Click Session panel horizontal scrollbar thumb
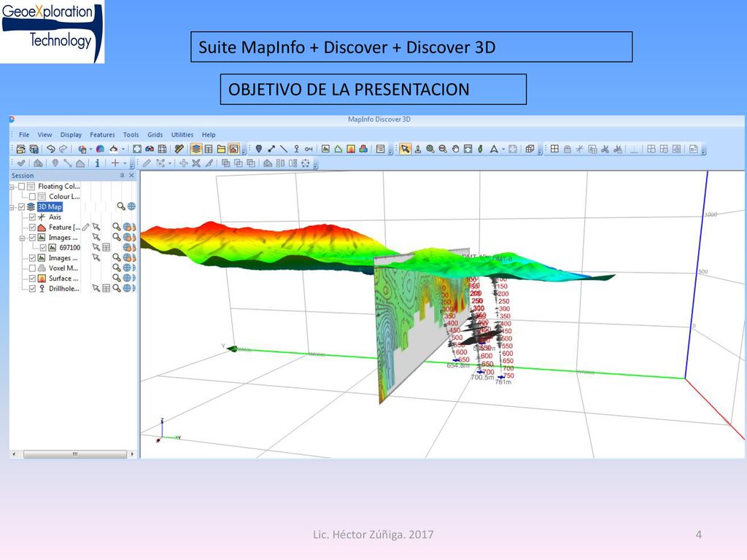This screenshot has height=560, width=747. point(75,454)
